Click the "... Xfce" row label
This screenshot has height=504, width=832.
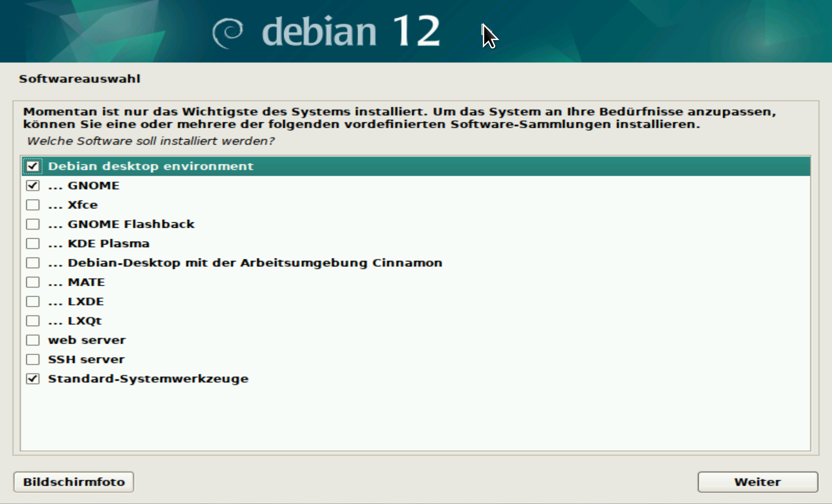73,205
